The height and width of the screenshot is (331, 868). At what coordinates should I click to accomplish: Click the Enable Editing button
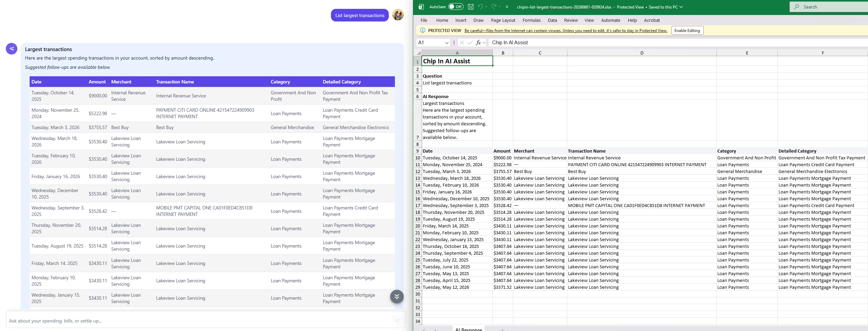pyautogui.click(x=687, y=30)
